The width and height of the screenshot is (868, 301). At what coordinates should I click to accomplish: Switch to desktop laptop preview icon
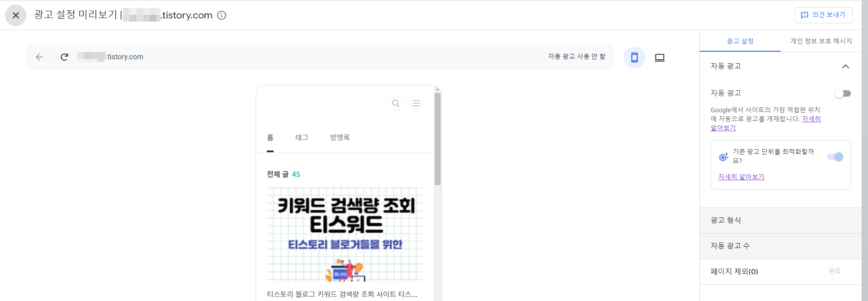660,58
